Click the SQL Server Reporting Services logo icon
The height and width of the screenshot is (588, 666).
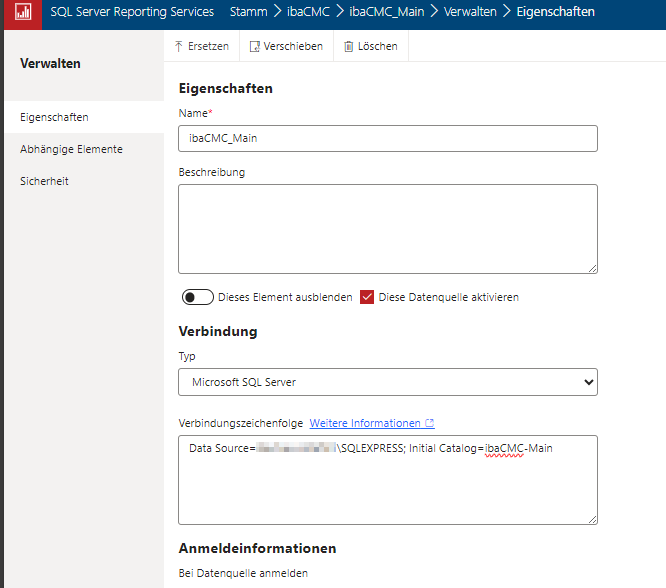20,13
